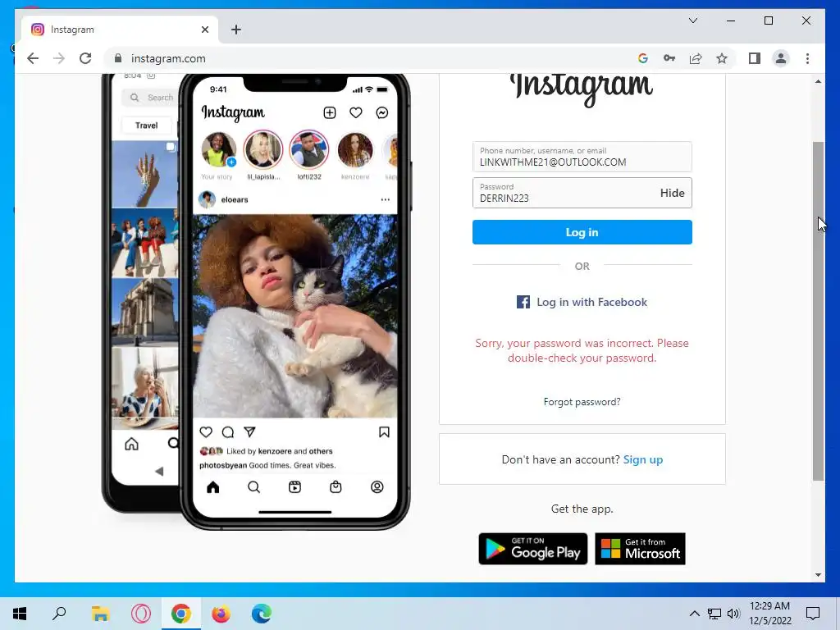Open the Chrome profile avatar

pyautogui.click(x=781, y=58)
